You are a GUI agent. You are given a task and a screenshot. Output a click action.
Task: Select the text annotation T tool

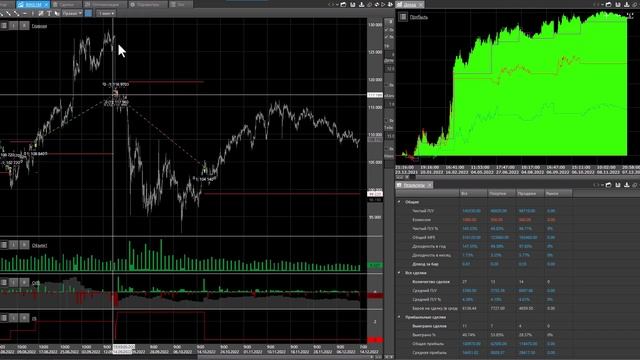click(x=49, y=13)
